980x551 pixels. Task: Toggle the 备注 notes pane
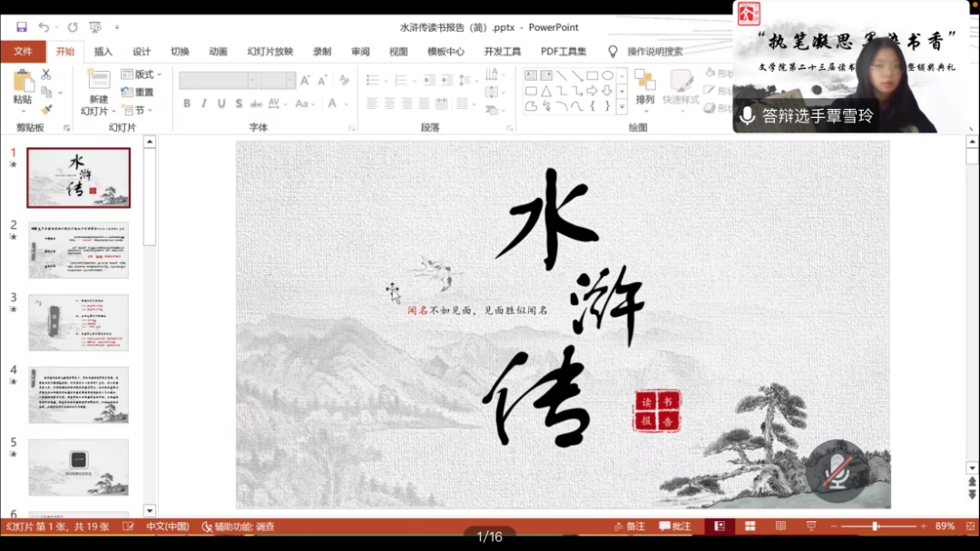629,526
